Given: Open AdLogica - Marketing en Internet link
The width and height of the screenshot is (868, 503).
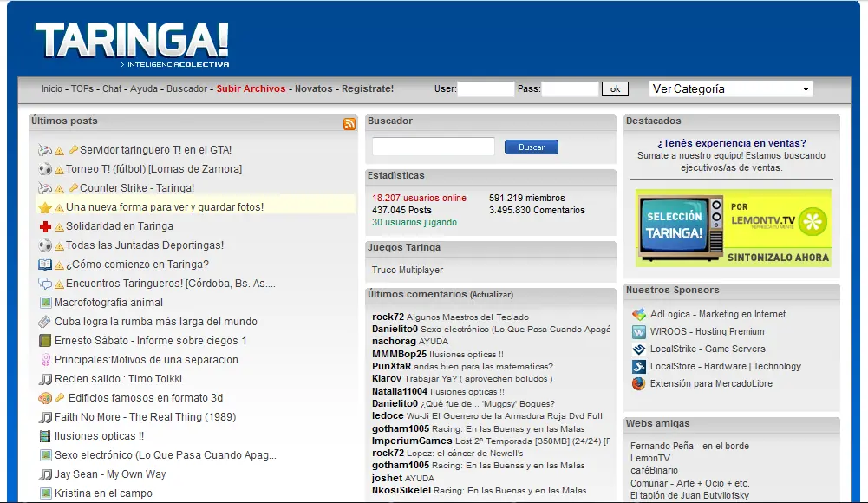Looking at the screenshot, I should pyautogui.click(x=718, y=314).
